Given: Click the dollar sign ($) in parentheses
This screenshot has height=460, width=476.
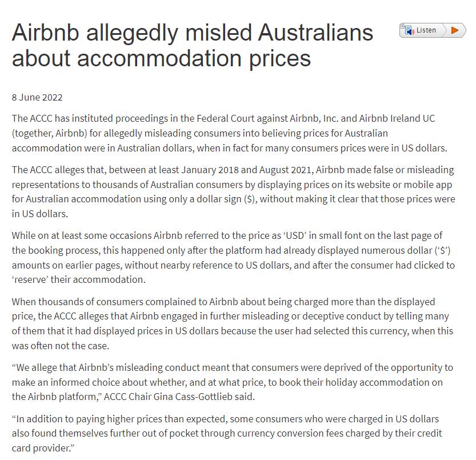Looking at the screenshot, I should click(250, 199).
